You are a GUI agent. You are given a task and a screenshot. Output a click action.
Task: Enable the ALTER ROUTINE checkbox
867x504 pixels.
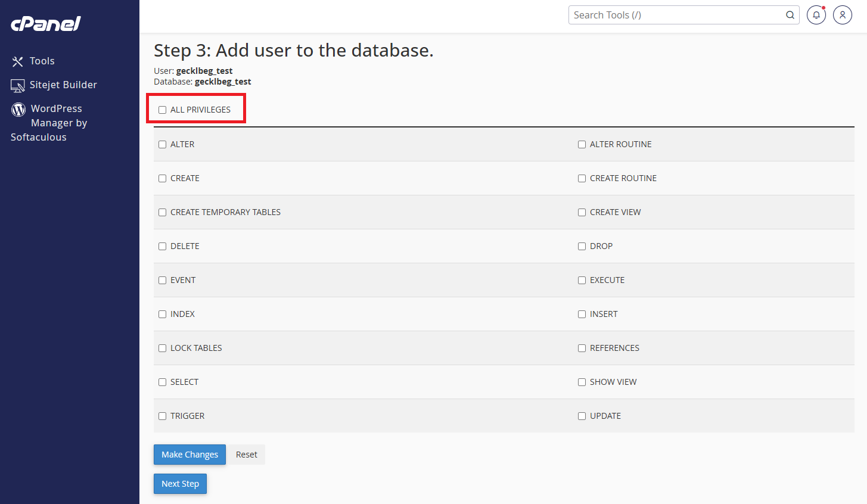(x=582, y=144)
